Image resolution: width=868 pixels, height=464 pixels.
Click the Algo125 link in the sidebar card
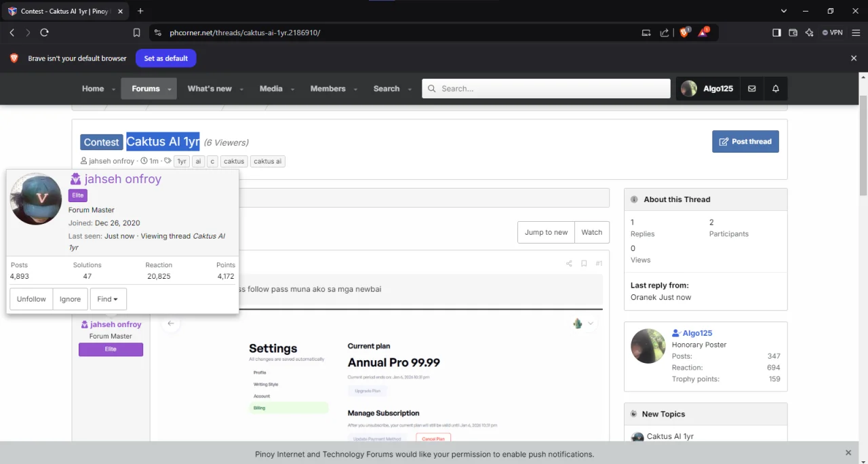pos(697,333)
